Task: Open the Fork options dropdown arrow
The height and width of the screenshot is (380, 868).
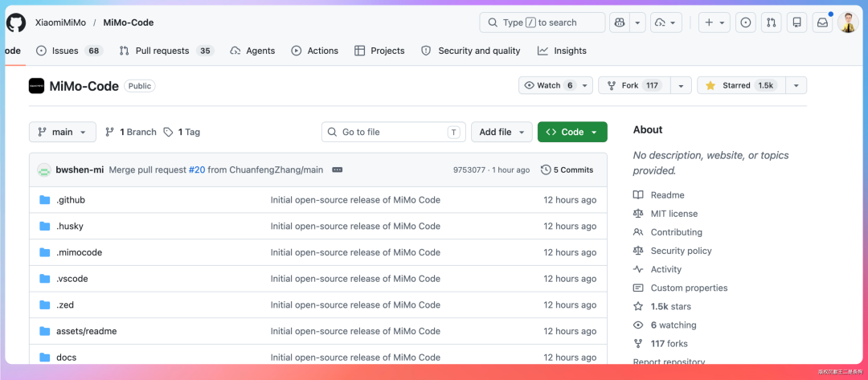Action: tap(681, 85)
